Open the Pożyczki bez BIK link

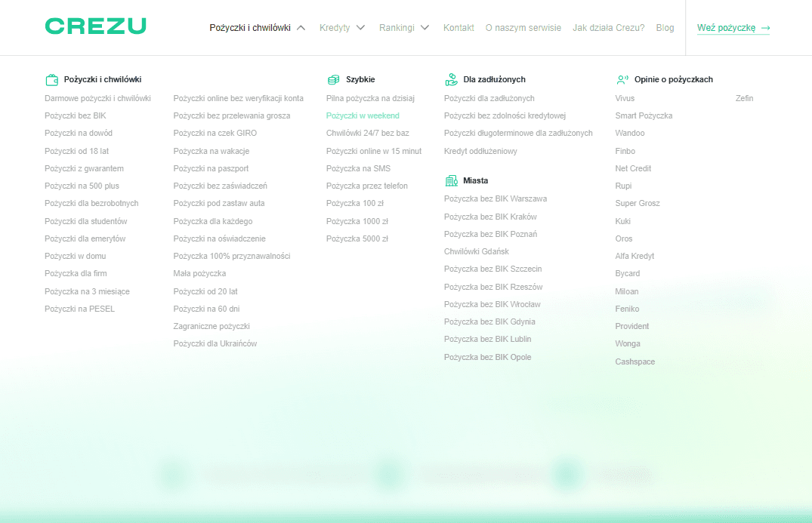74,115
